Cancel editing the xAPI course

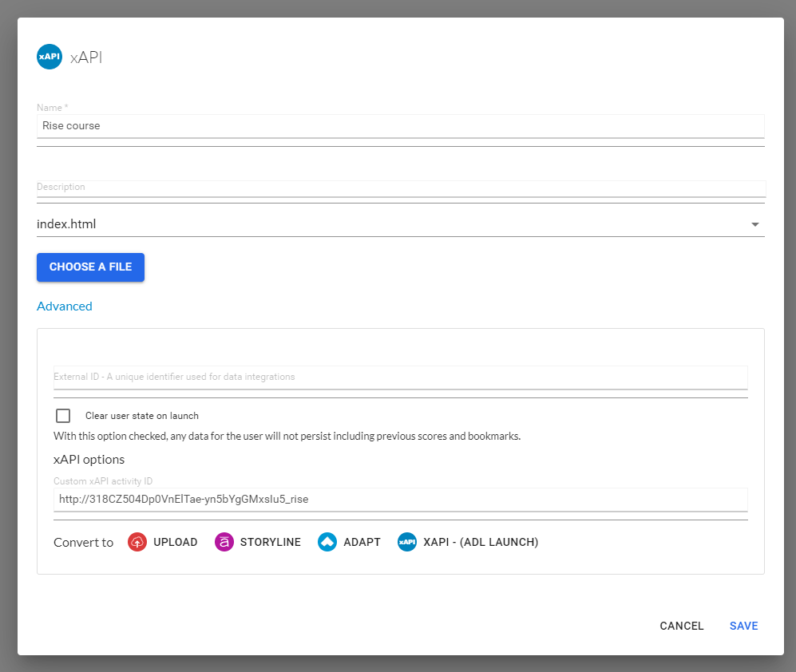681,626
